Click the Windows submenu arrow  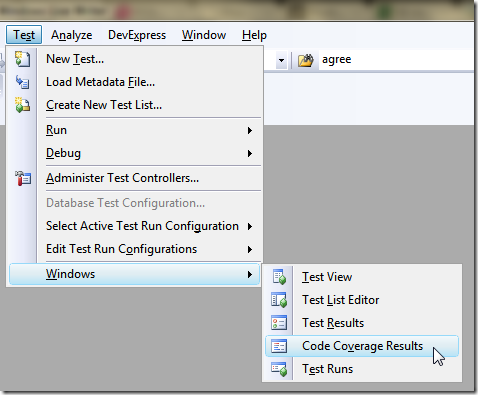pos(250,274)
